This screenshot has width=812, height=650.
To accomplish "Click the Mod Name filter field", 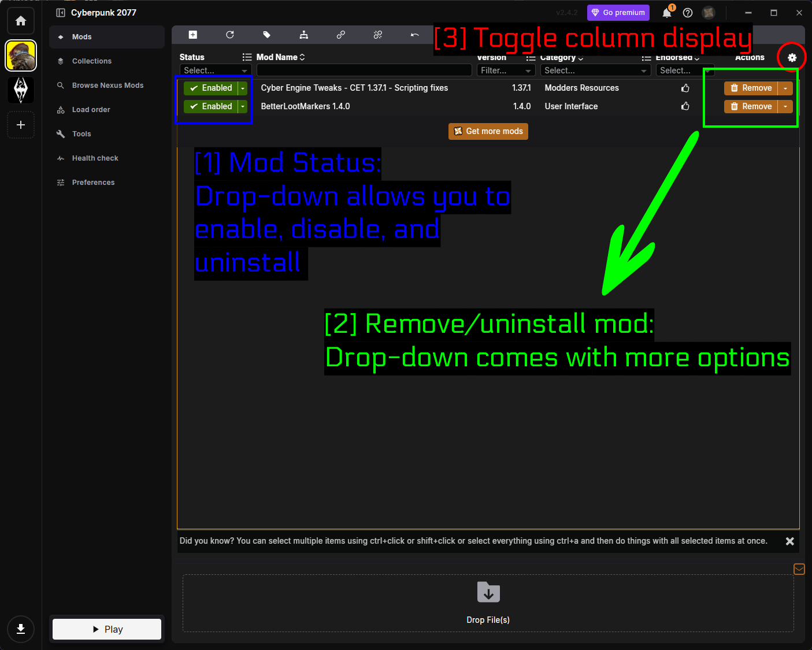I will (x=364, y=70).
